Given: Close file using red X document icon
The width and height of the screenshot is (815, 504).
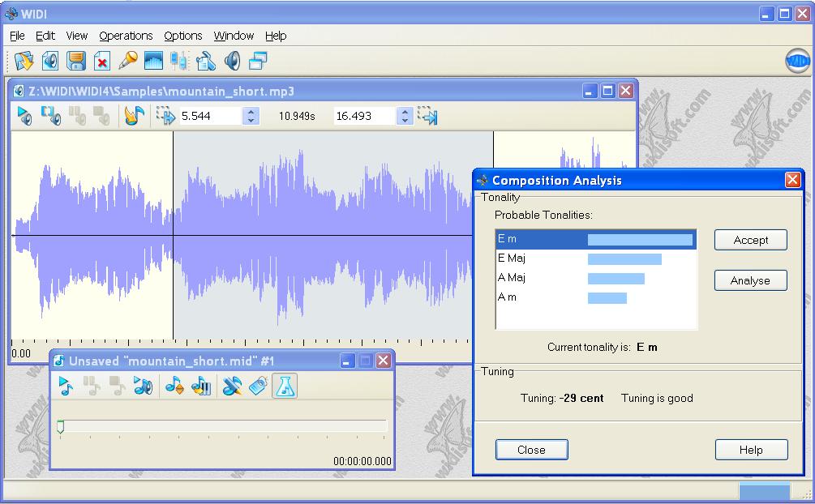Looking at the screenshot, I should coord(102,61).
